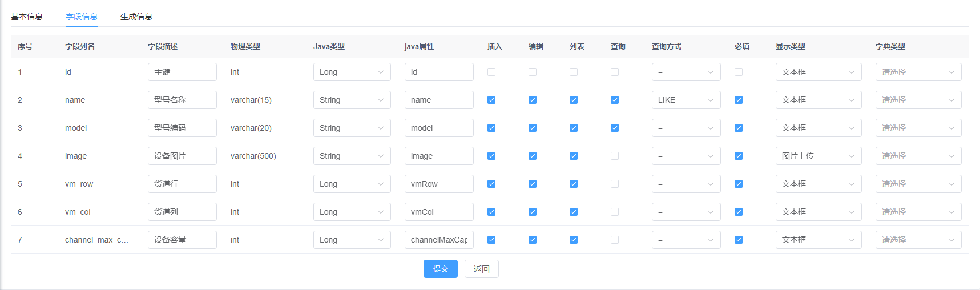This screenshot has width=980, height=290.
Task: Open 字典类型 dropdown for vm_col row
Action: [918, 212]
